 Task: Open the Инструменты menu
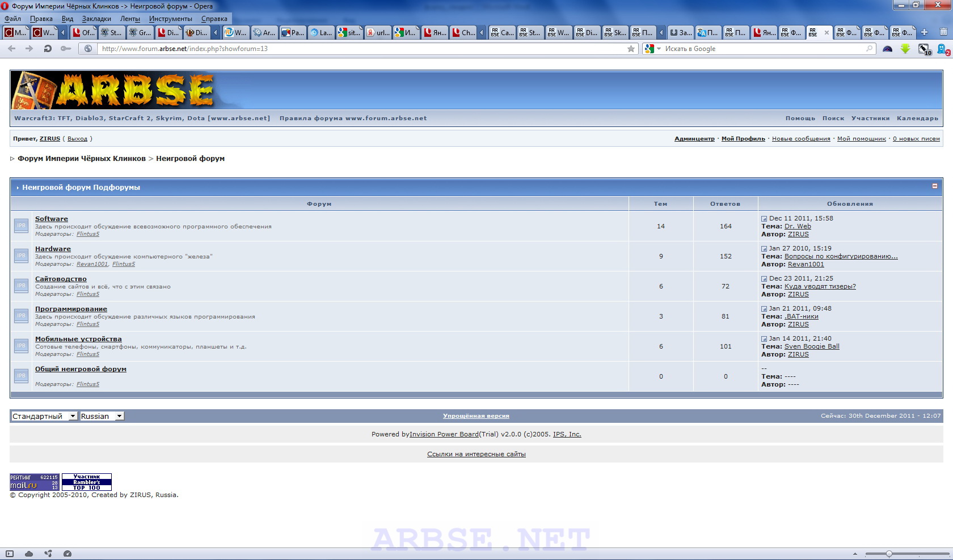[x=171, y=19]
